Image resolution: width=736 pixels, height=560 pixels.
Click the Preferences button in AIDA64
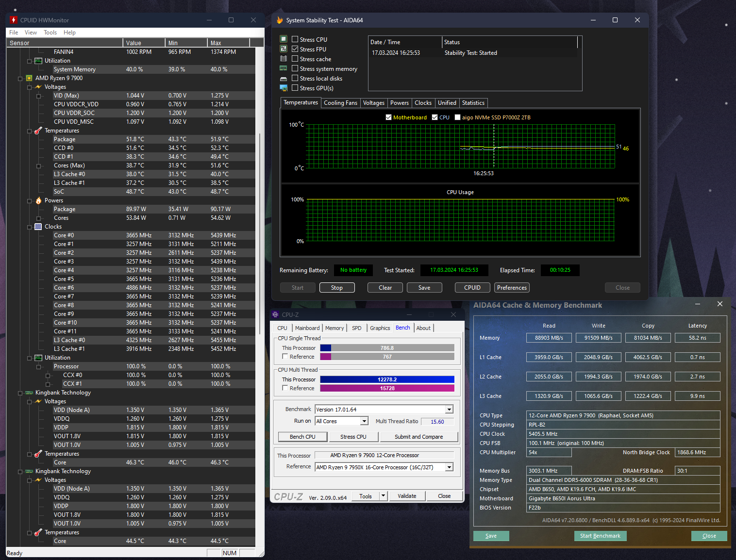(x=512, y=288)
